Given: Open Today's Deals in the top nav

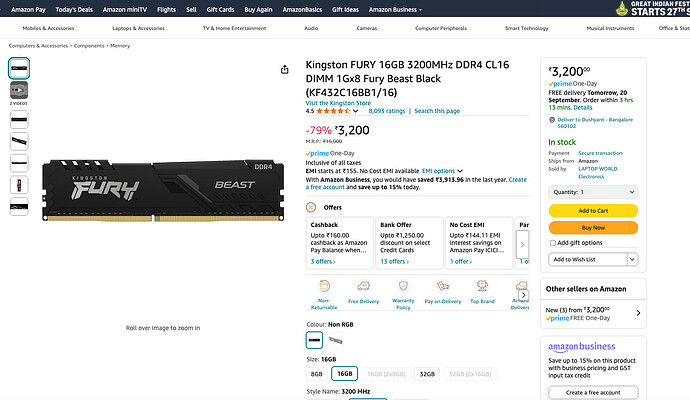Looking at the screenshot, I should (x=74, y=9).
